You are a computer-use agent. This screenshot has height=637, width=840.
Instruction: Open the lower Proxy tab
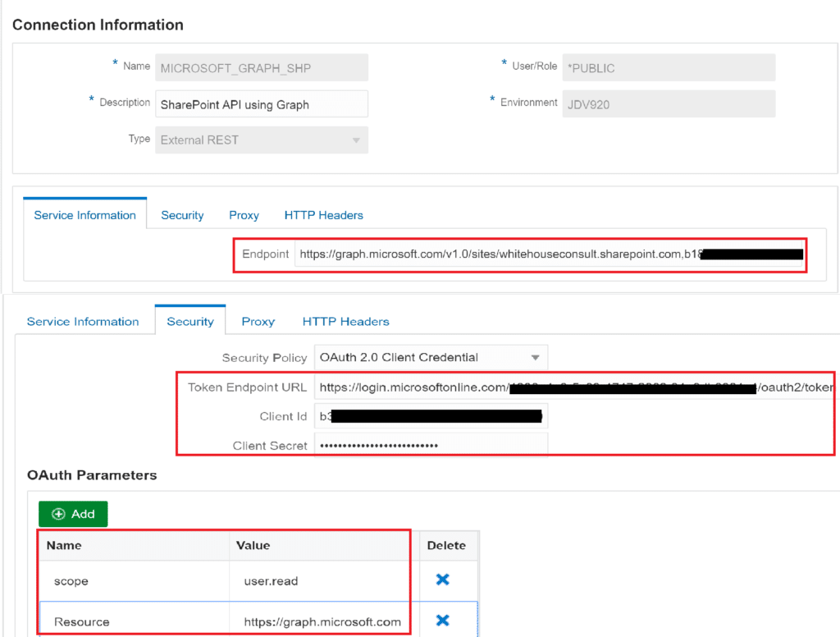pyautogui.click(x=258, y=321)
